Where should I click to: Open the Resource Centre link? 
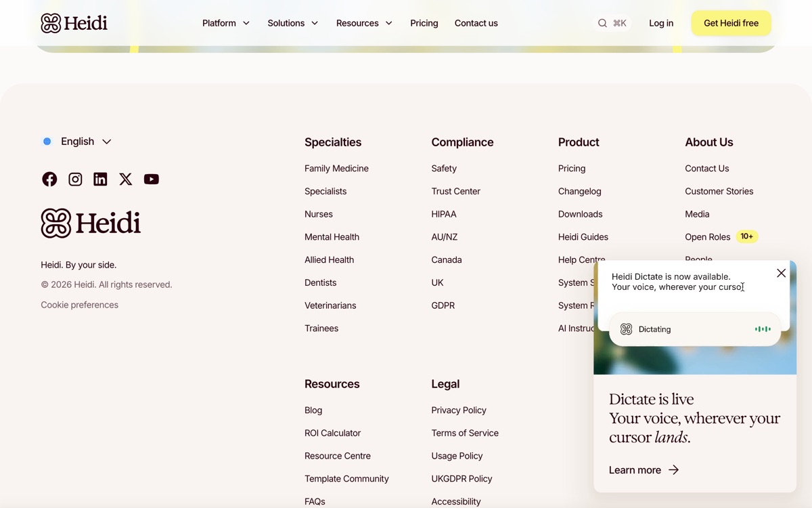click(338, 456)
